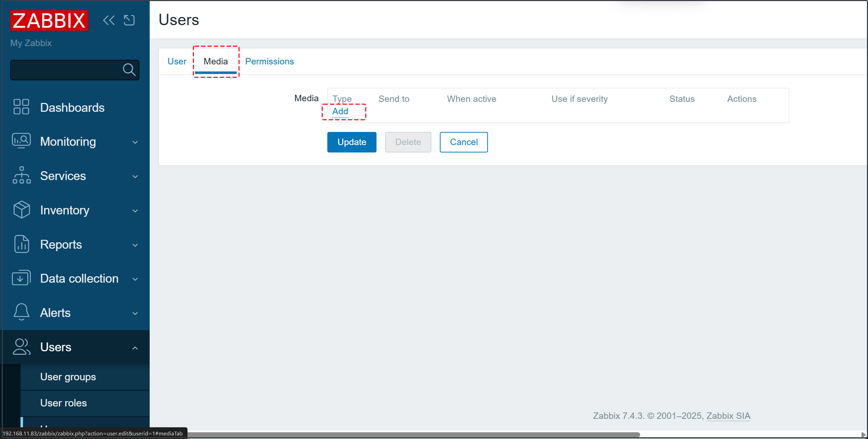Collapse sidebar with double-chevron icon

pyautogui.click(x=109, y=20)
